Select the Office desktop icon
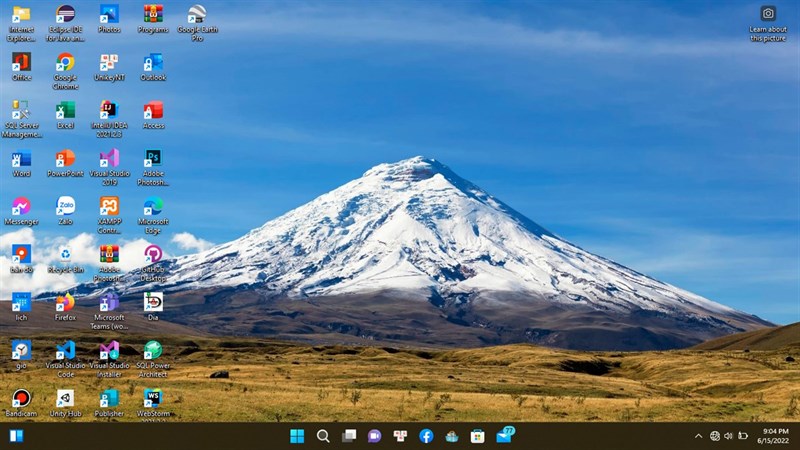The height and width of the screenshot is (450, 800). (x=21, y=67)
